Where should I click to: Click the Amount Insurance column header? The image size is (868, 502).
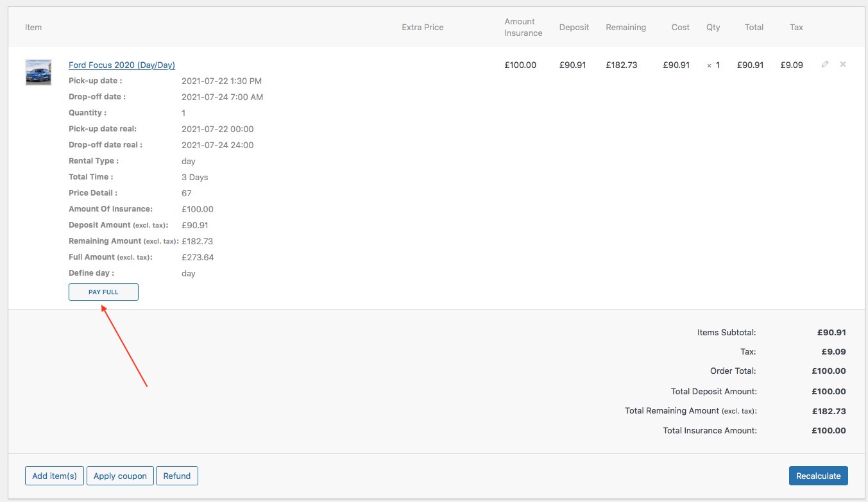point(523,27)
